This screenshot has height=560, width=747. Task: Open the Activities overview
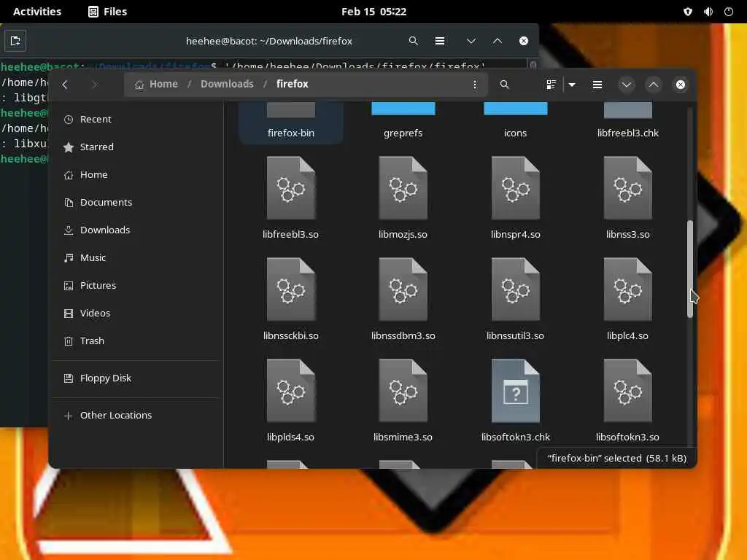coord(37,12)
